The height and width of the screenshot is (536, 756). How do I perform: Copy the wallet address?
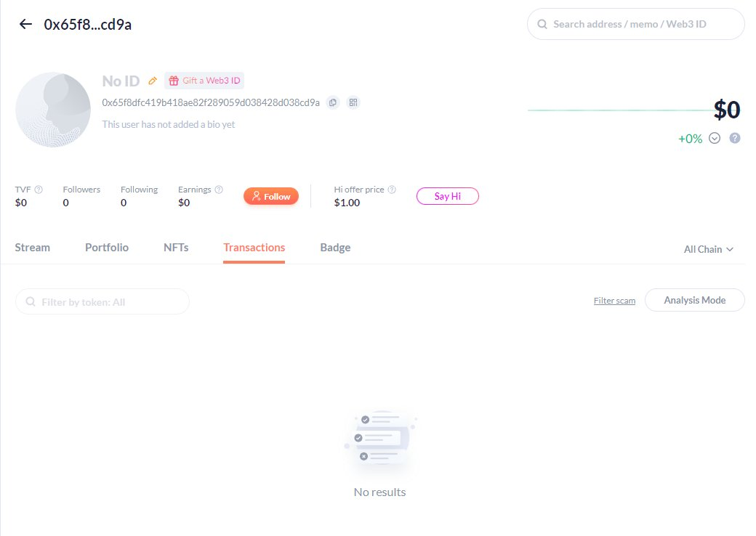point(333,102)
